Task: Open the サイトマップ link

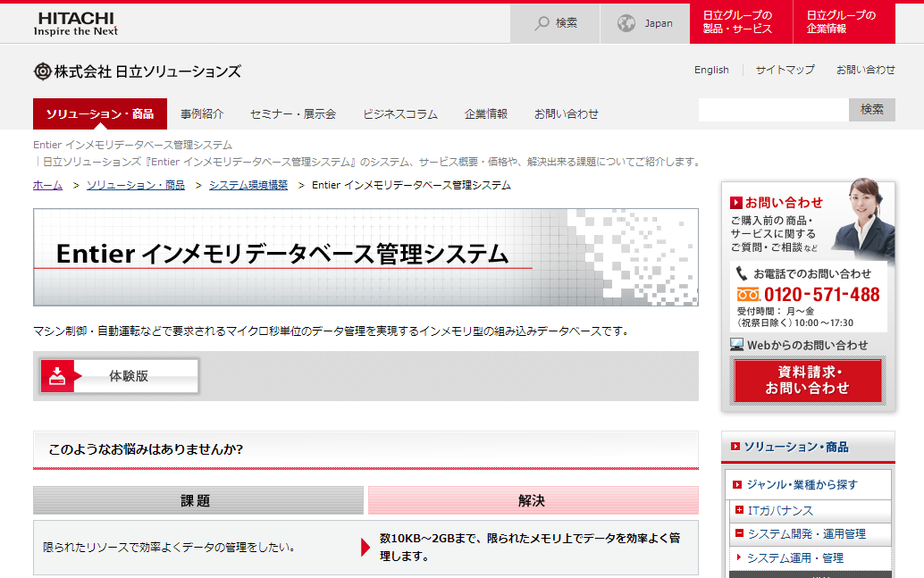Action: [x=785, y=70]
